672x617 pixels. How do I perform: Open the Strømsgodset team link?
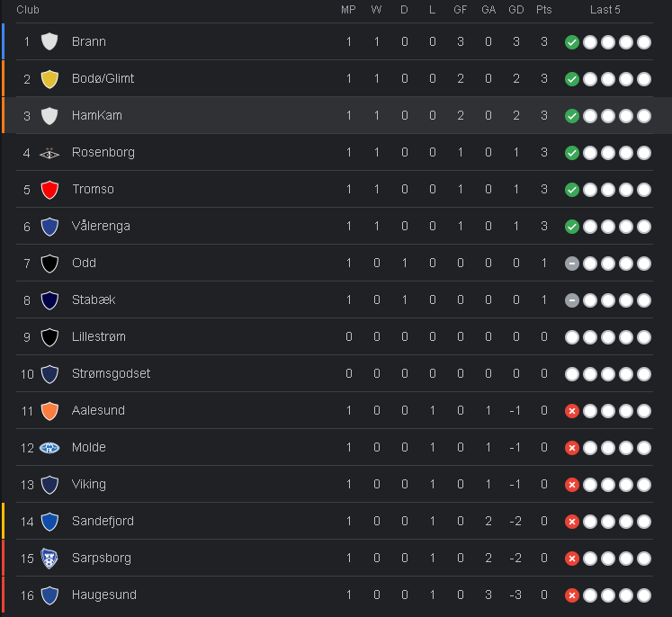coord(111,373)
